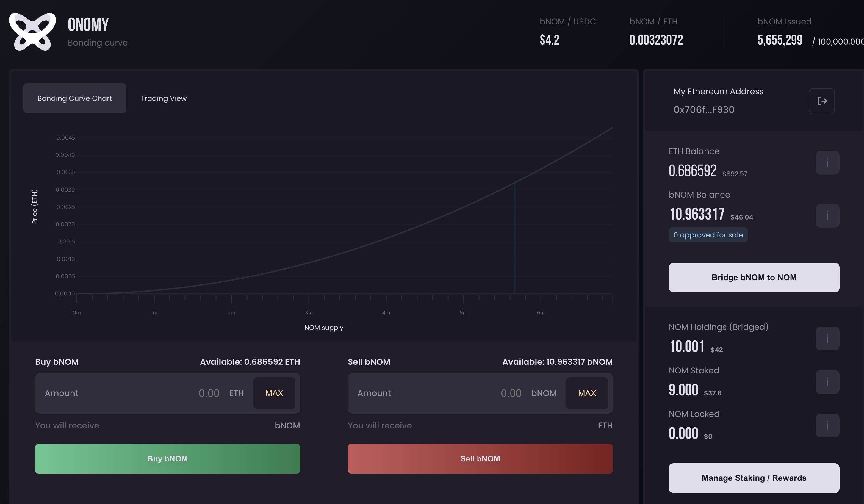Viewport: 864px width, 504px height.
Task: Select the Bonding Curve Chart tab
Action: click(x=75, y=98)
